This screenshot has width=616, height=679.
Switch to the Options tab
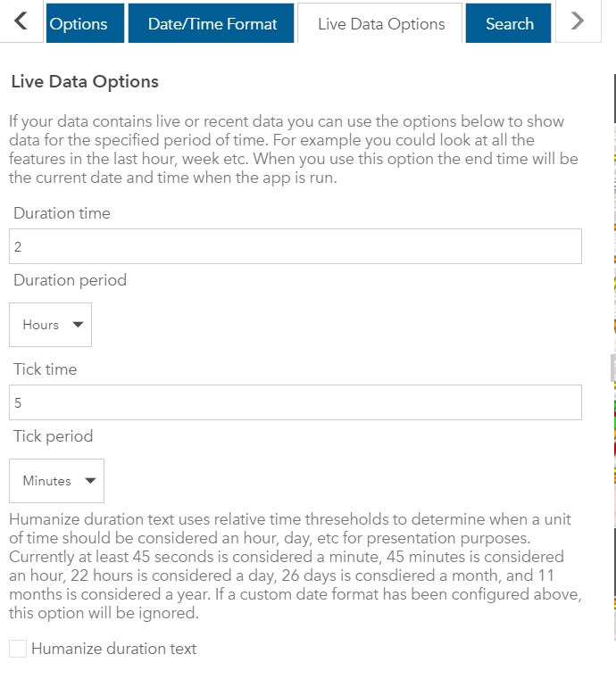[x=78, y=24]
